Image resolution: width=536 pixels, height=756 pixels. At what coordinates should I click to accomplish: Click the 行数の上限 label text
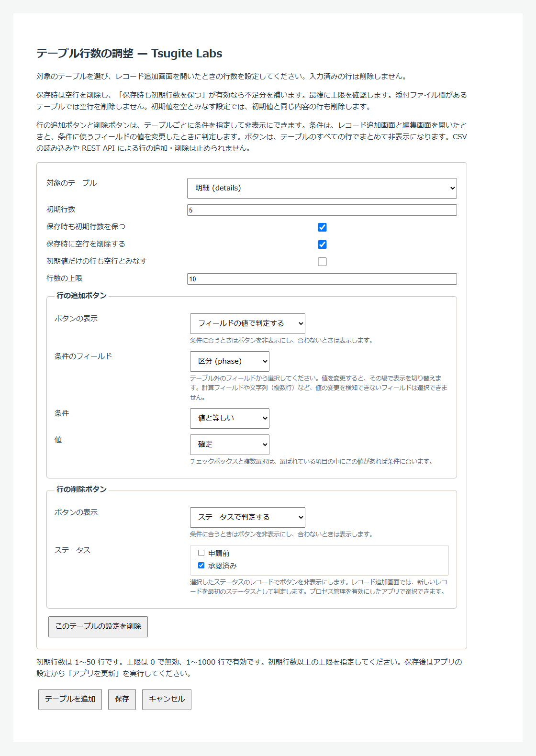pyautogui.click(x=64, y=278)
